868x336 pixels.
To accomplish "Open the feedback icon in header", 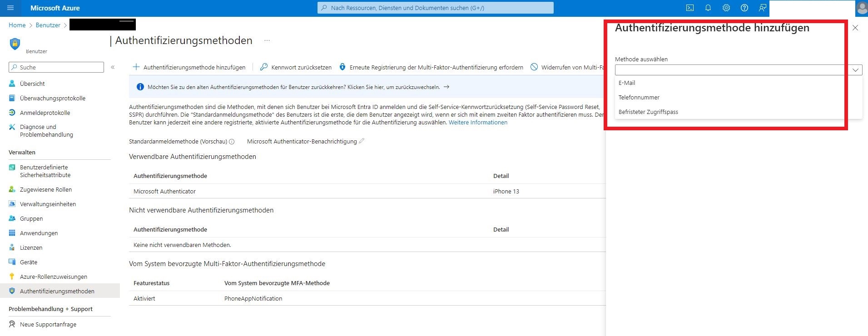I will click(x=762, y=8).
